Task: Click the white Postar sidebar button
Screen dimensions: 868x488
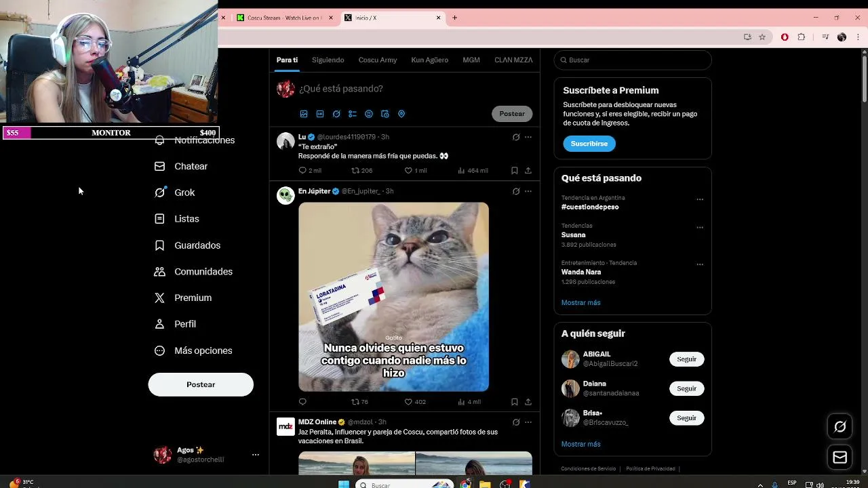Action: pyautogui.click(x=201, y=384)
